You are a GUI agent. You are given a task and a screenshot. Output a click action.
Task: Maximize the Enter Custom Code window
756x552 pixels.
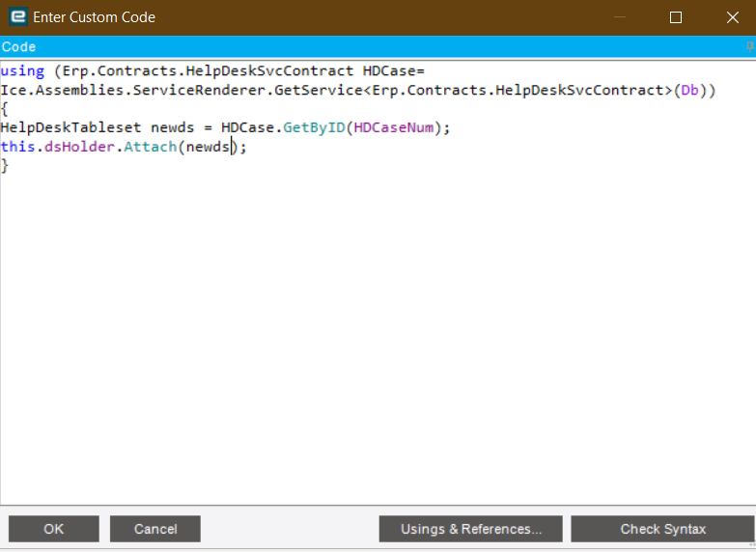click(x=676, y=17)
